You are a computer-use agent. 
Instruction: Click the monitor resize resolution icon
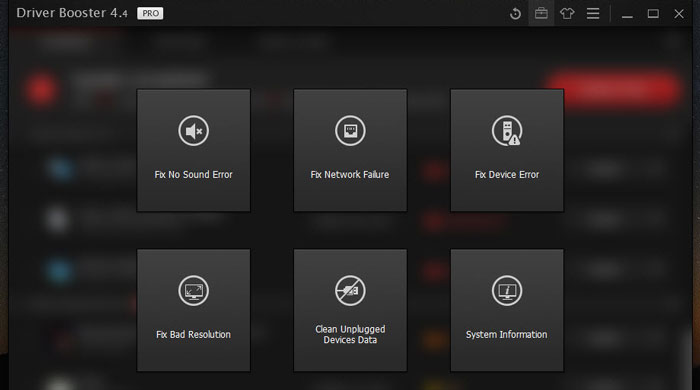[x=193, y=290]
